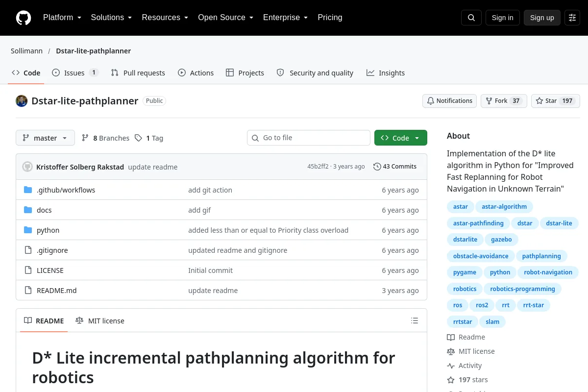Expand the Resources menu
Viewport: 588px width, 392px height.
click(165, 18)
